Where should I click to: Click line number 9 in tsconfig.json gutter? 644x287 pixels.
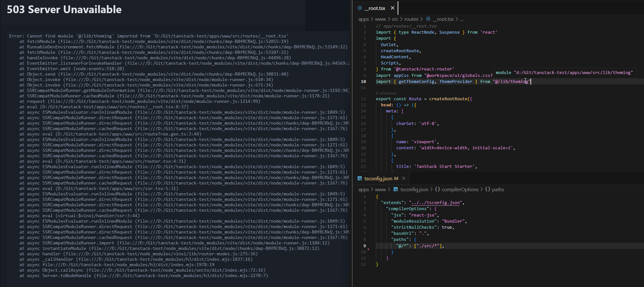365,246
